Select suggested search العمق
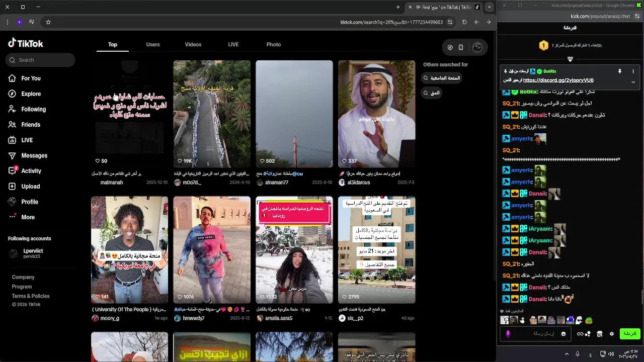The width and height of the screenshot is (644, 362). coord(432,93)
